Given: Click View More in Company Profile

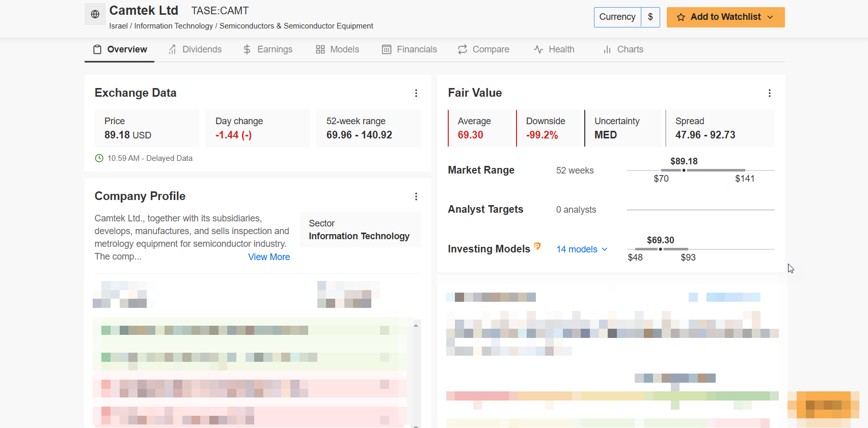Looking at the screenshot, I should pyautogui.click(x=269, y=257).
